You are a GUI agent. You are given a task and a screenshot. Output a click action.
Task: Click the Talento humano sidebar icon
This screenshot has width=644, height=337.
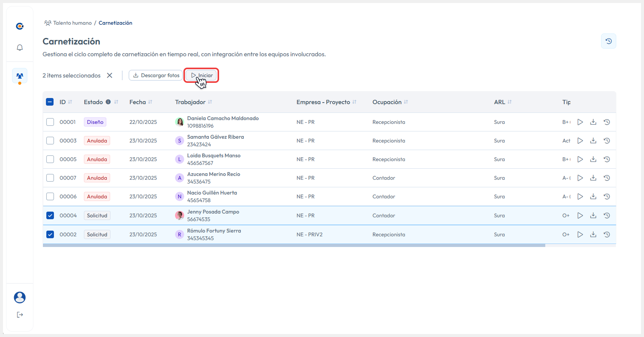20,76
